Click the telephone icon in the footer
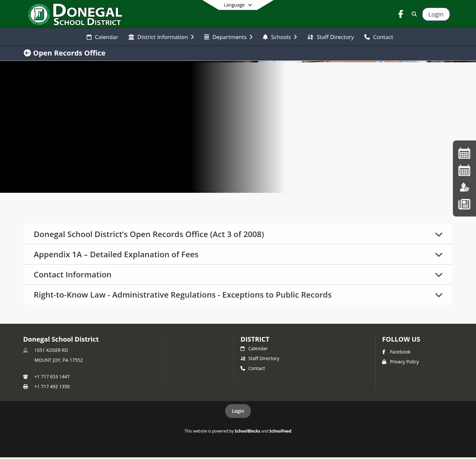476x459 pixels. coord(25,377)
